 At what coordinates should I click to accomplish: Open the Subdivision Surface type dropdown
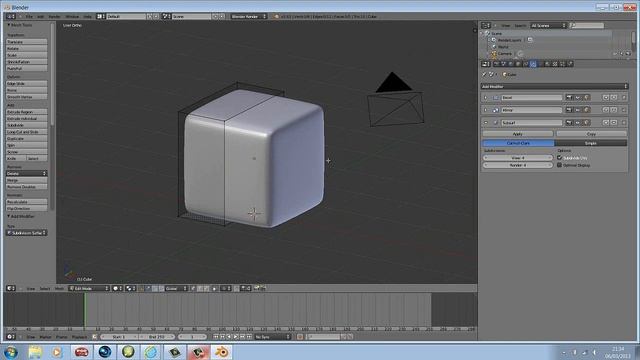pyautogui.click(x=27, y=233)
